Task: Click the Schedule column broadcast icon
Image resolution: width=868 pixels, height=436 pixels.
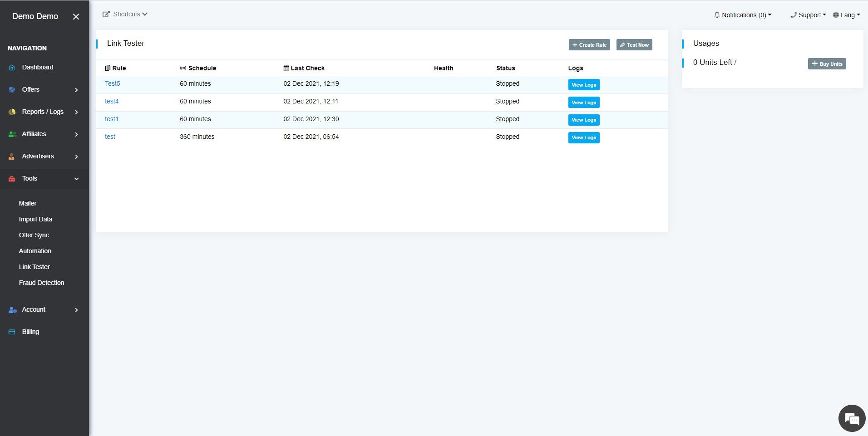Action: (183, 68)
